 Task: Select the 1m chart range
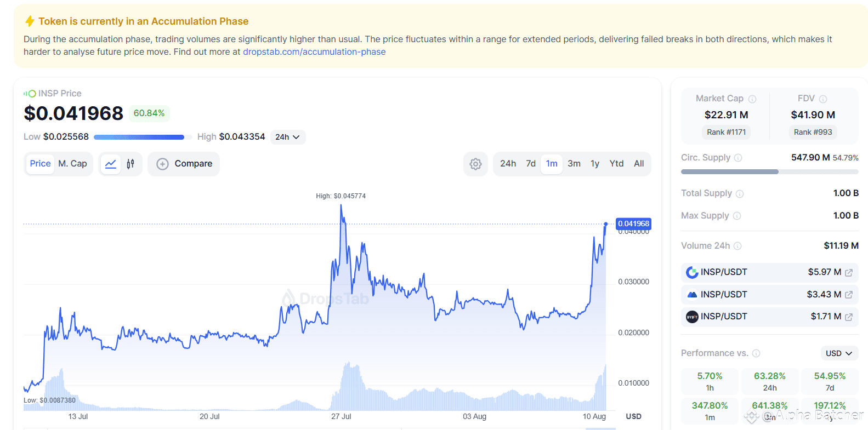coord(552,164)
